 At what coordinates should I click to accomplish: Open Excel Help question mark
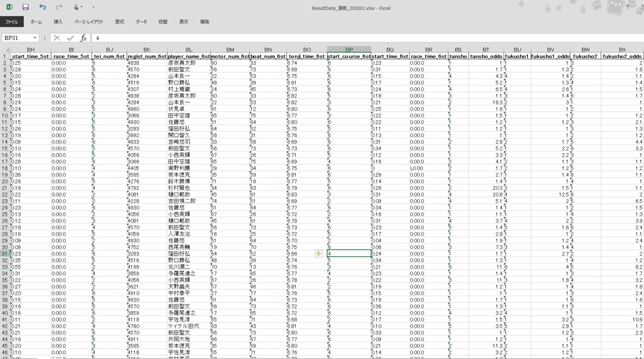click(627, 7)
